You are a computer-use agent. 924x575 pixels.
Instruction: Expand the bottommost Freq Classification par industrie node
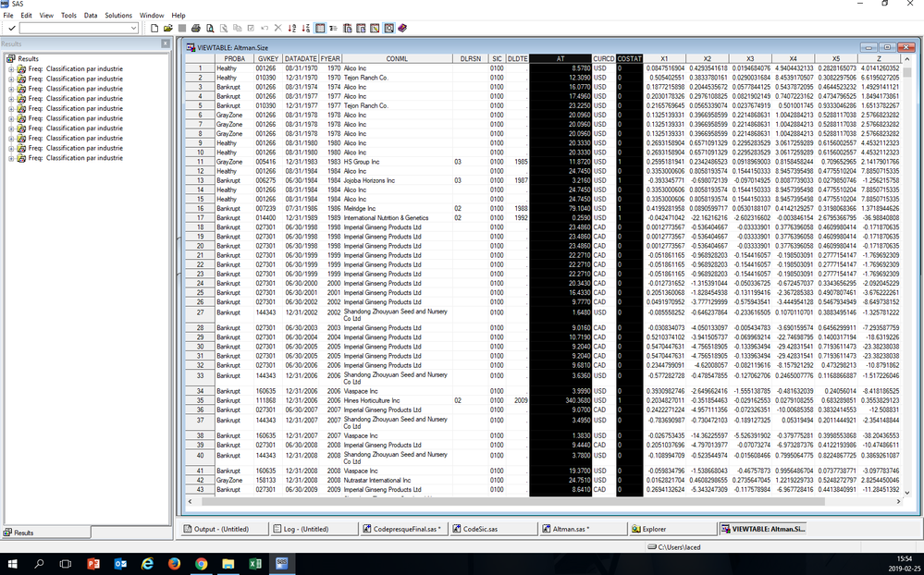10,158
